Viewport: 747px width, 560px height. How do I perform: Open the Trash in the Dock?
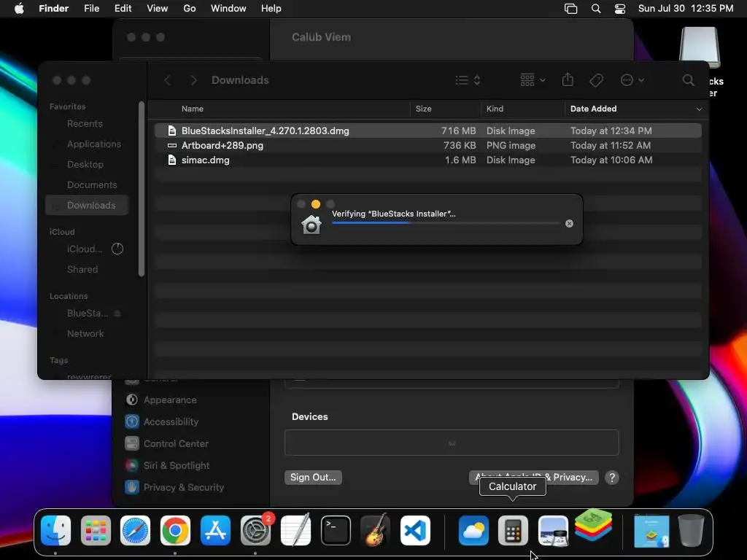click(691, 530)
